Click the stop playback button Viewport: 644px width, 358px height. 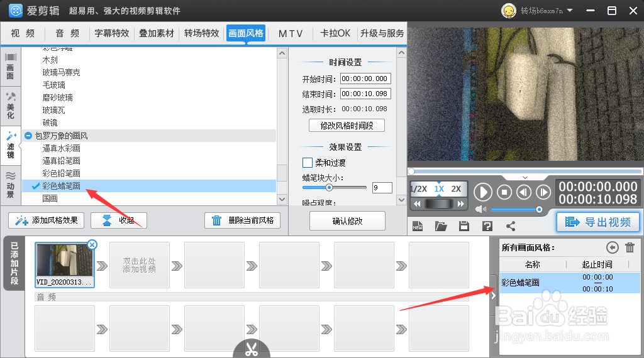[x=504, y=192]
